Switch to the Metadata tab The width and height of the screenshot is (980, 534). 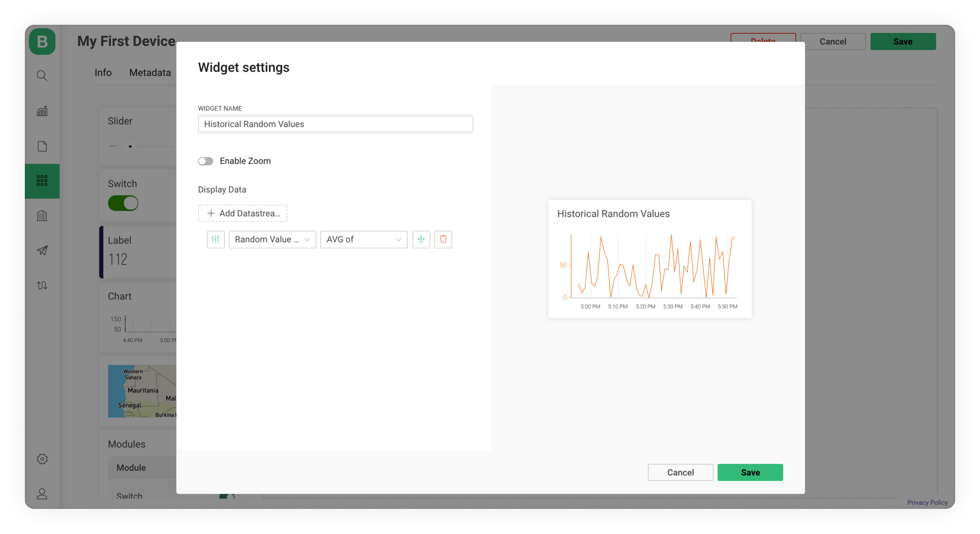(150, 73)
